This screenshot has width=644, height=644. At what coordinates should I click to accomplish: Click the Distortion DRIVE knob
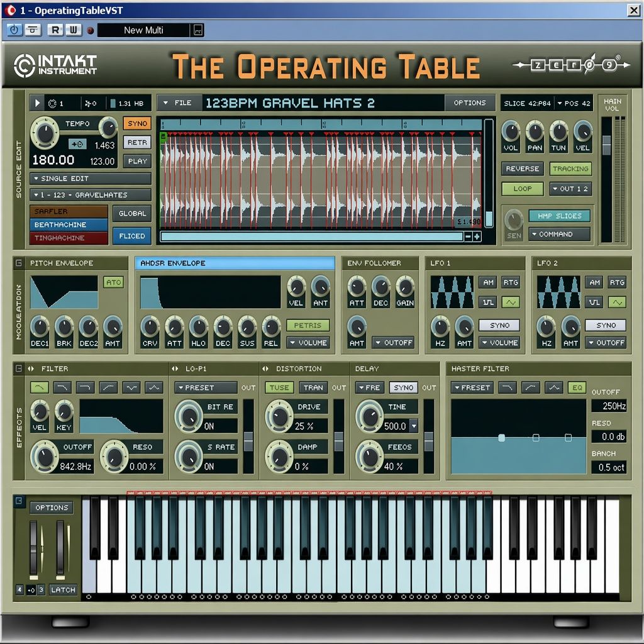pos(279,416)
